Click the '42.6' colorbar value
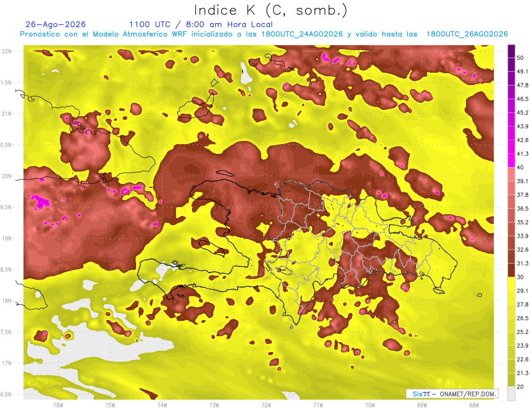Image resolution: width=532 pixels, height=411 pixels. coord(523,140)
